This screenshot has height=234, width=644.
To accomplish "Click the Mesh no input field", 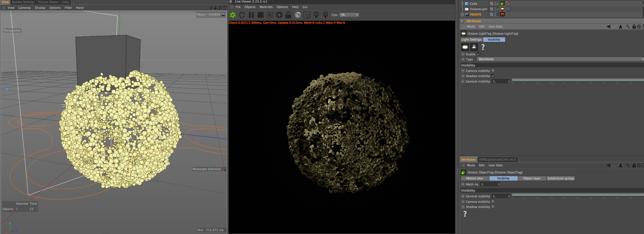I will [x=489, y=184].
